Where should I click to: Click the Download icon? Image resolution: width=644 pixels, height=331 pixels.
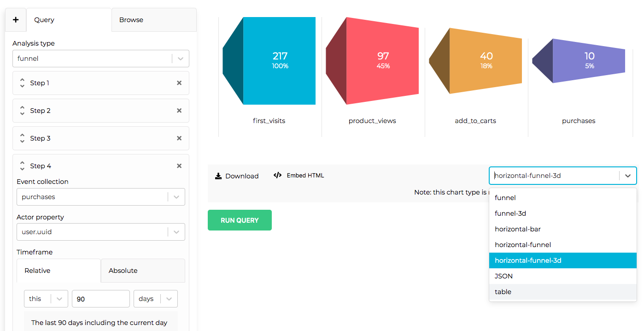[x=217, y=176]
